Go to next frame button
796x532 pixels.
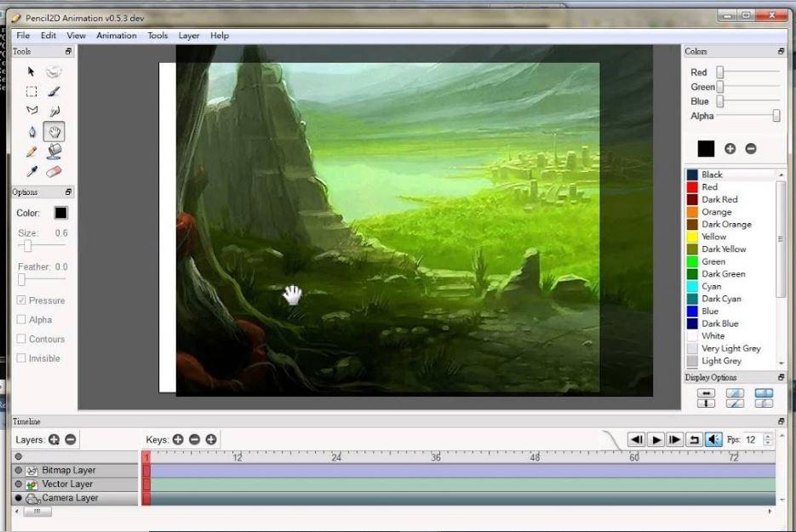tap(674, 439)
